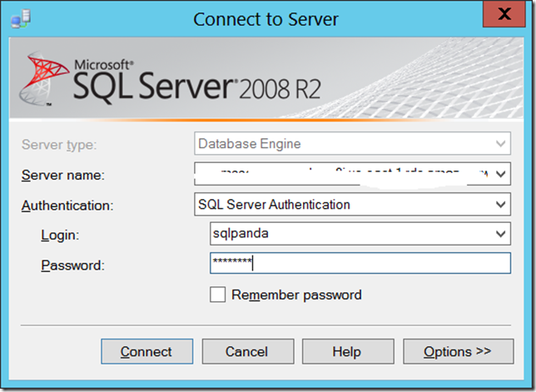Open the Authentication dropdown arrow
Screen dimensions: 536x392
click(x=499, y=204)
